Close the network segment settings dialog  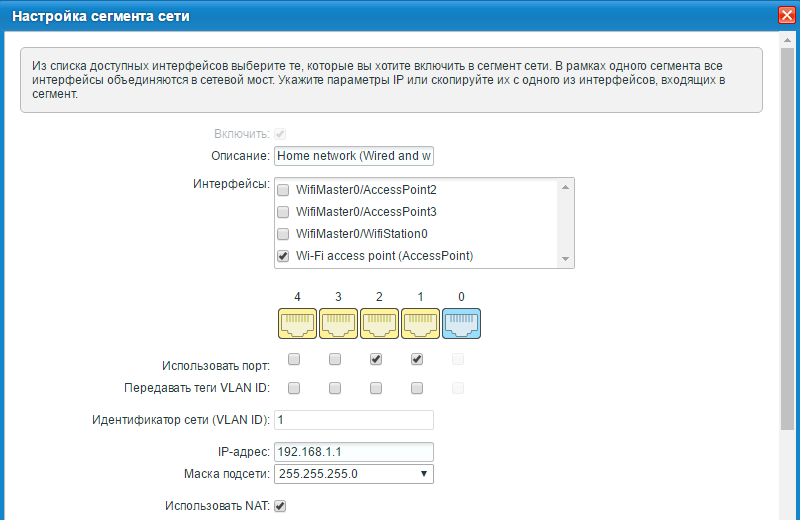pos(786,16)
